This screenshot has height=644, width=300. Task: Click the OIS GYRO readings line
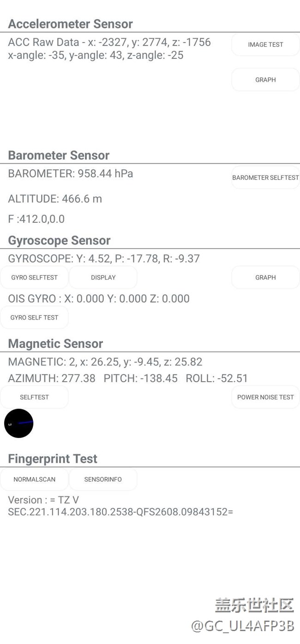[x=99, y=299]
